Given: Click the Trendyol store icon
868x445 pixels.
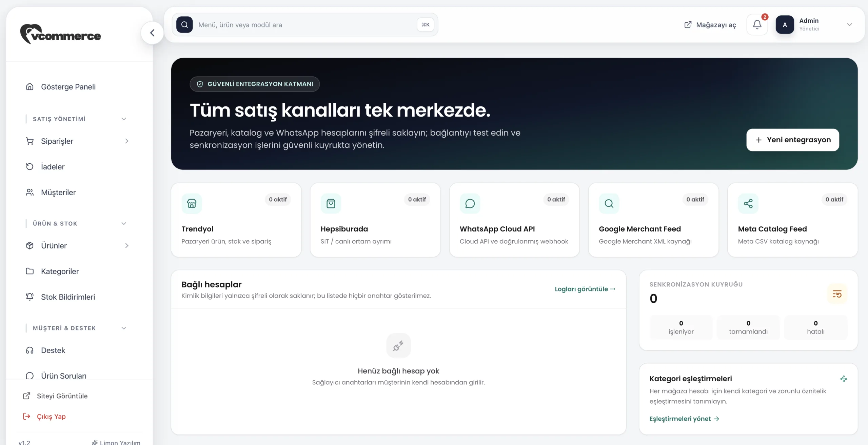Looking at the screenshot, I should [x=192, y=203].
